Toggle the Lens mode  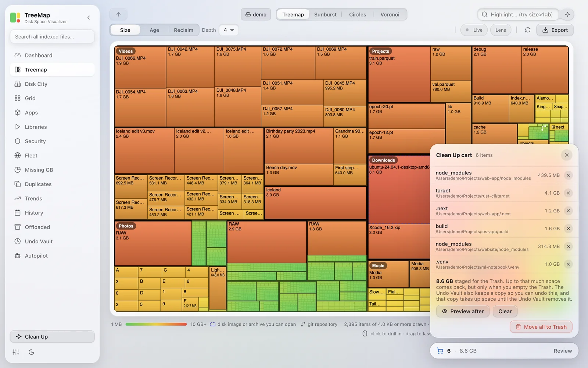pyautogui.click(x=501, y=30)
